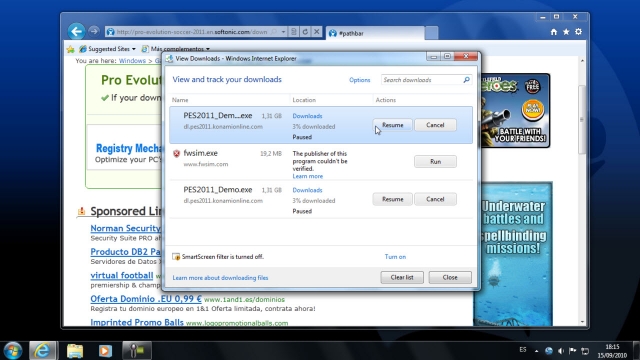This screenshot has height=360, width=640.
Task: Click the globe tray icon
Action: click(549, 351)
